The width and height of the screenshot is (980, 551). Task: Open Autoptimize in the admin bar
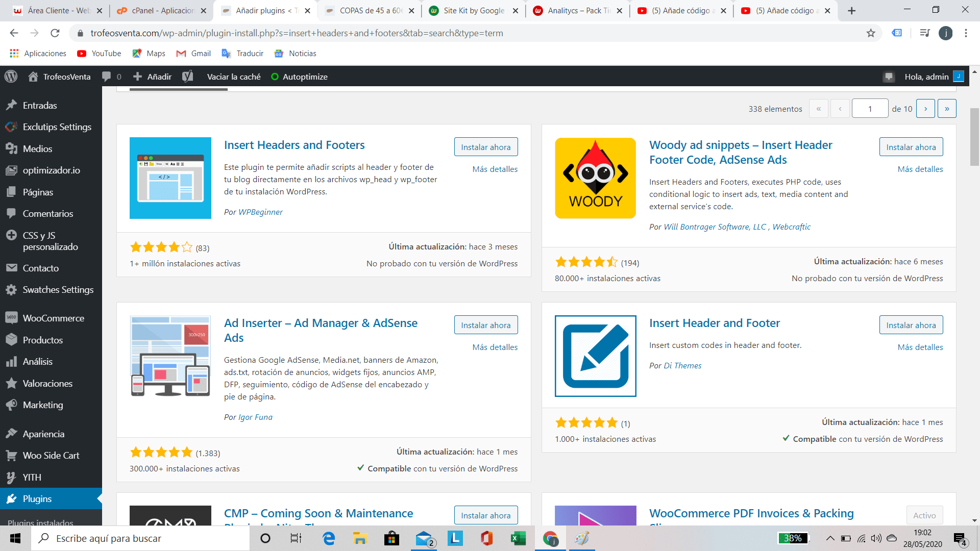coord(300,77)
